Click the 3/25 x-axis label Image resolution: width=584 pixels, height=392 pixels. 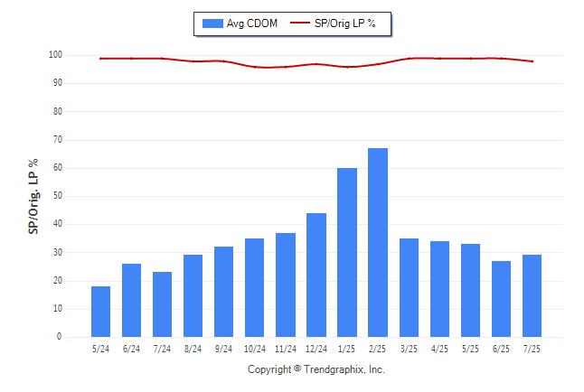[x=409, y=350]
